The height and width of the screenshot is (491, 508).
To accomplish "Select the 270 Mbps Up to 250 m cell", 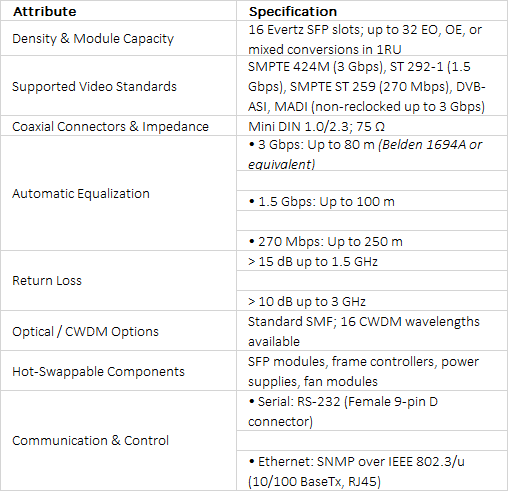I will click(372, 241).
